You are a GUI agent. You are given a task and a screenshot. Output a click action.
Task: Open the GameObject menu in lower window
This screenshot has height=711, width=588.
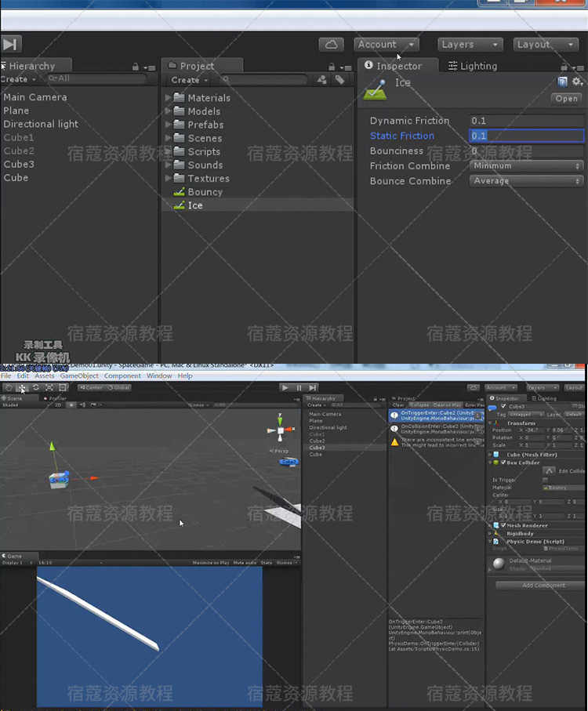tap(79, 376)
